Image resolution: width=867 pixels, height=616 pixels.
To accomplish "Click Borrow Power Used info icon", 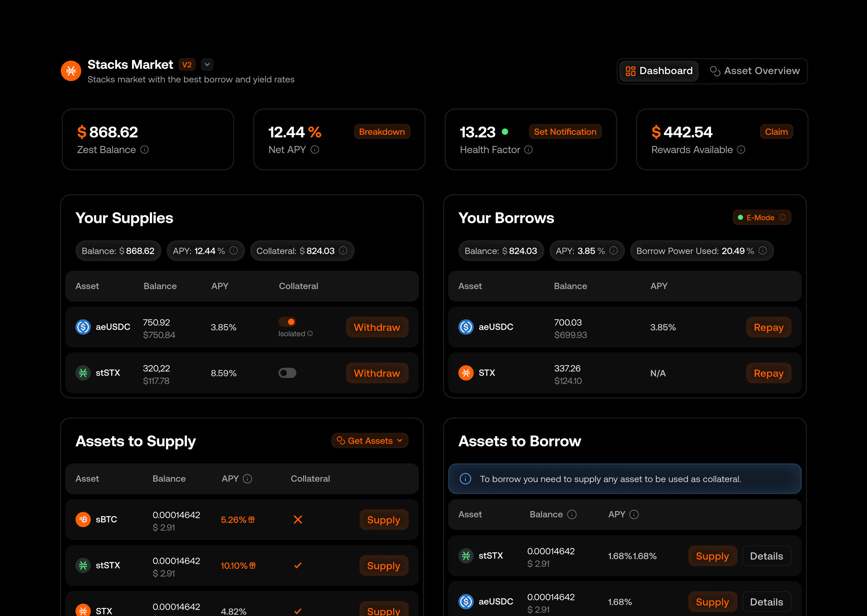I will click(763, 251).
